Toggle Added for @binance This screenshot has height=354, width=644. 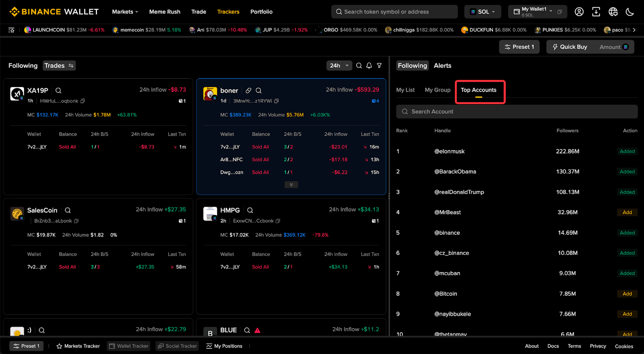[x=627, y=233]
